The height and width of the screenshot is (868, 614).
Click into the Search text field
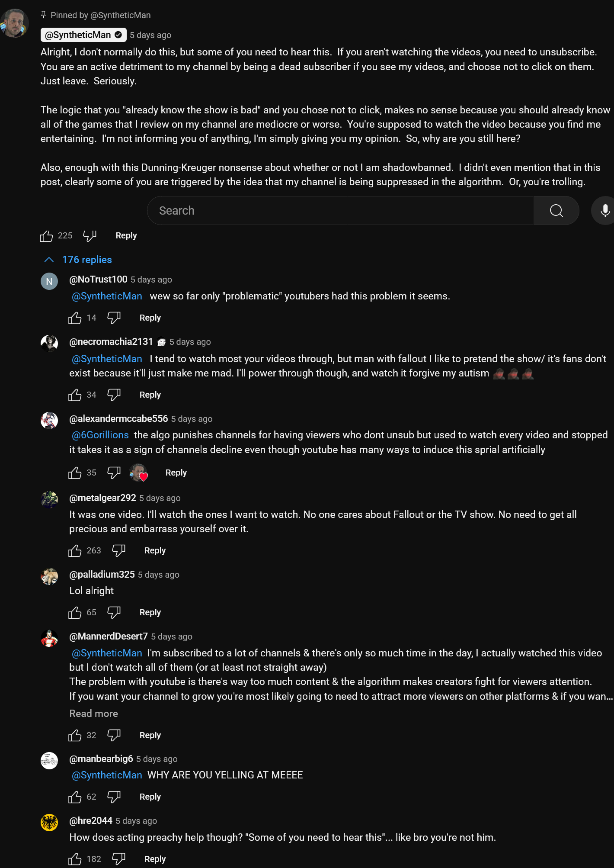(x=340, y=211)
